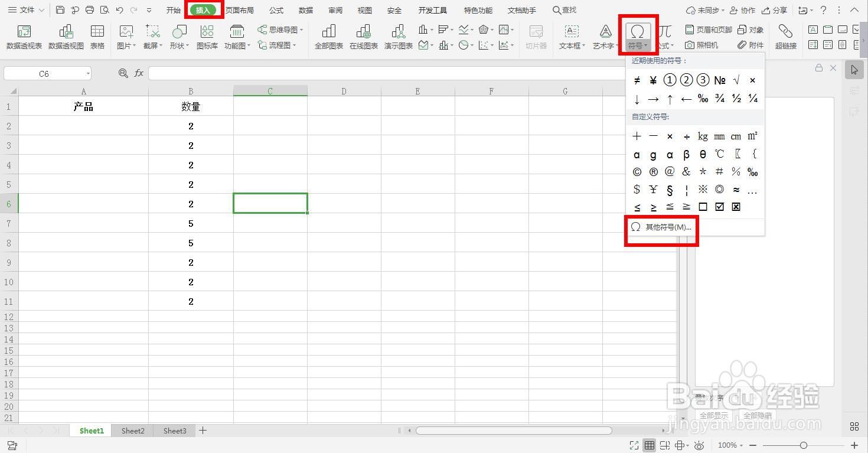The width and height of the screenshot is (868, 453).
Task: Click the fx insert function icon
Action: pyautogui.click(x=139, y=73)
